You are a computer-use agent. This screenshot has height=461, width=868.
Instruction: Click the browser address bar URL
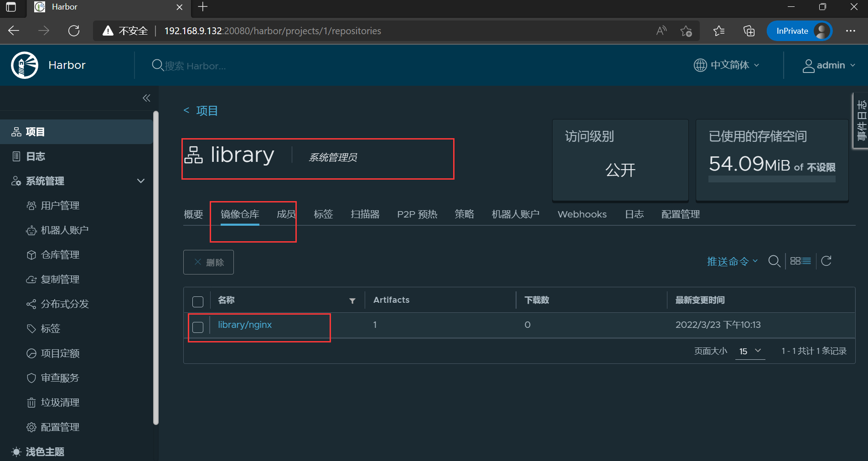(273, 31)
